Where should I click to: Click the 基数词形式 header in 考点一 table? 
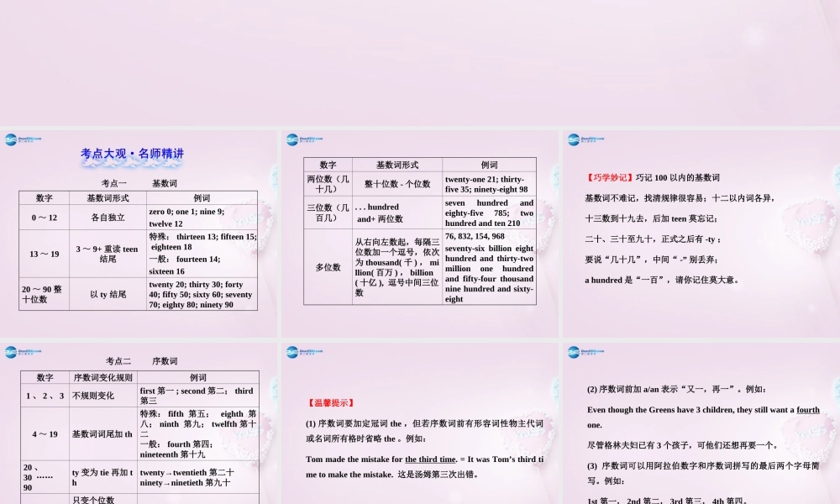[108, 198]
